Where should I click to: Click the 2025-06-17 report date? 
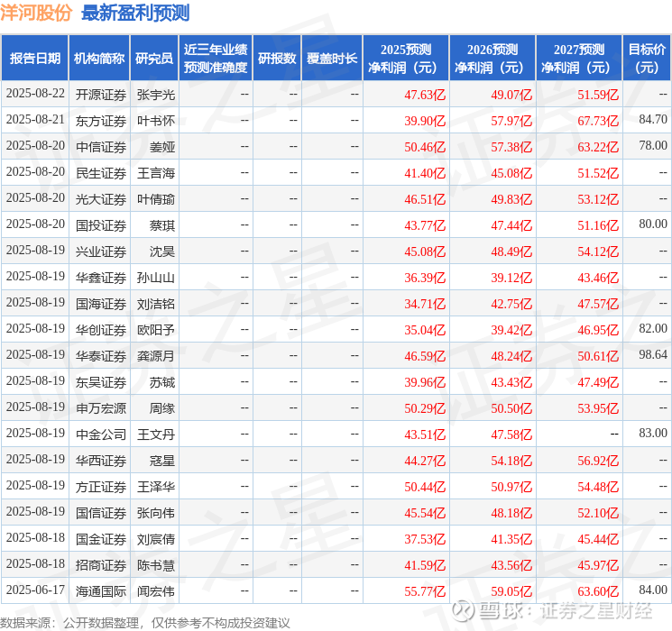pos(35,590)
